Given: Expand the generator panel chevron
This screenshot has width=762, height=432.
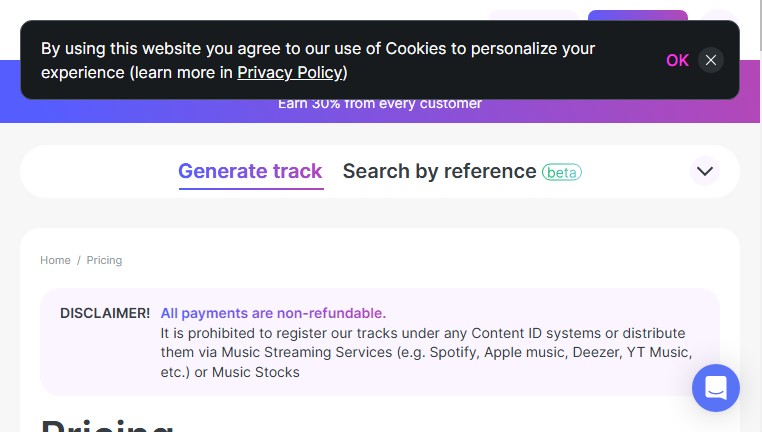Looking at the screenshot, I should [x=705, y=171].
